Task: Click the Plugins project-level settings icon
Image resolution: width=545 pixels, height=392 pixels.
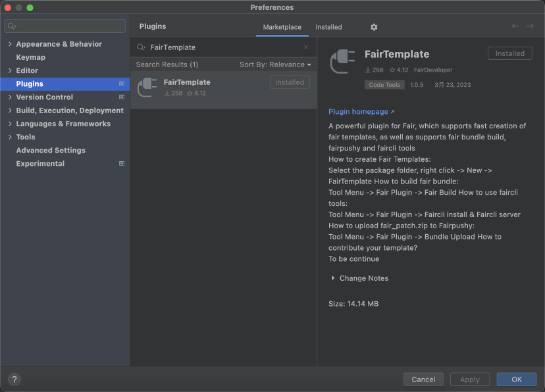Action: click(x=122, y=84)
